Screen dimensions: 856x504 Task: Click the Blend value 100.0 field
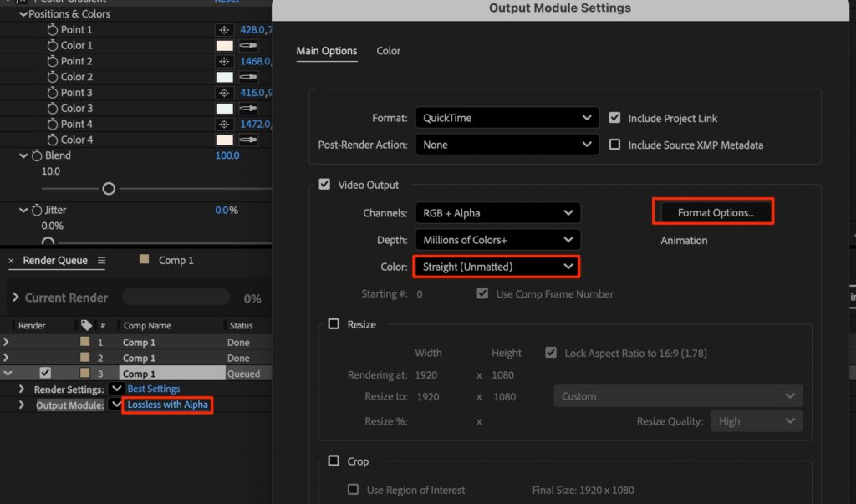[x=227, y=155]
